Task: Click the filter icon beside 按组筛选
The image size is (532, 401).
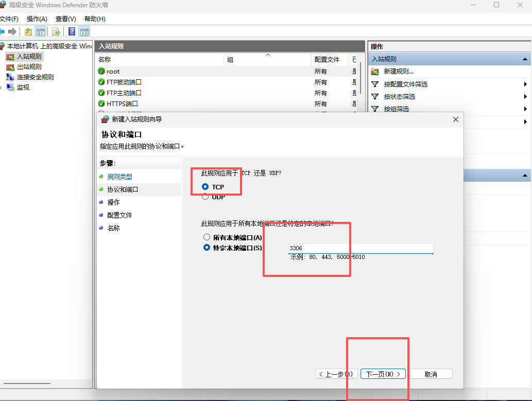Action: [x=375, y=109]
